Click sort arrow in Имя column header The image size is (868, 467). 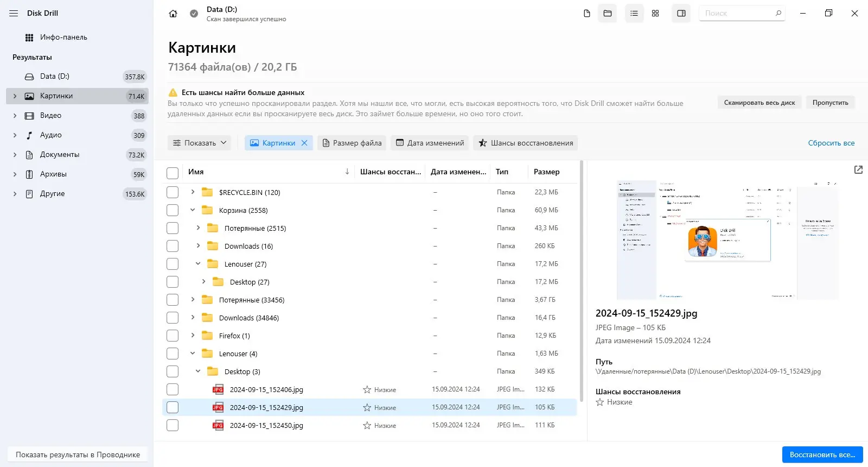347,172
